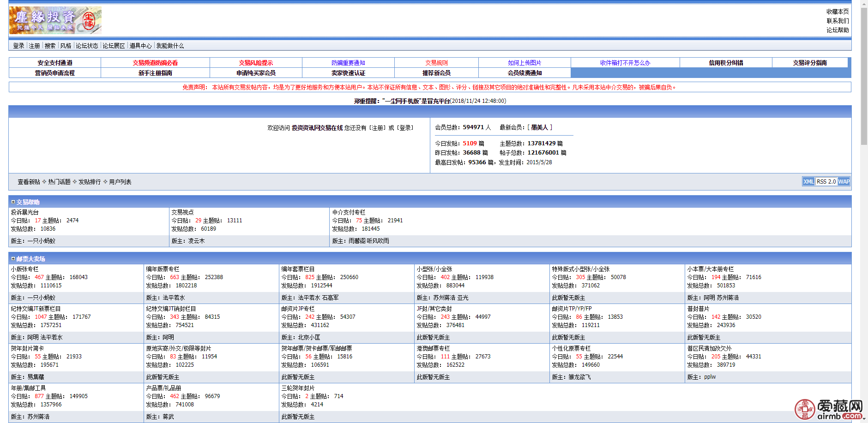Open the 交易风险提示 red link
This screenshot has height=423, width=868.
click(x=256, y=63)
